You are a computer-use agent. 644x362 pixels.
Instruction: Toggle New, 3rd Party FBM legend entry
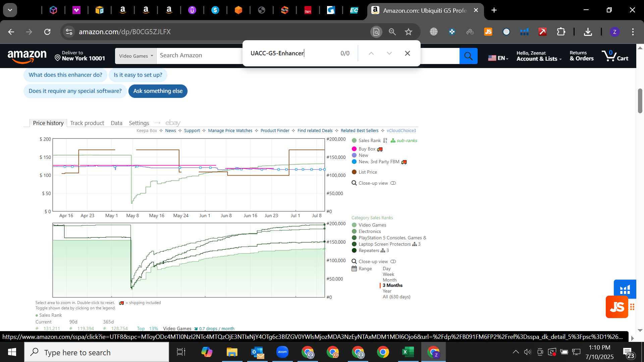379,162
